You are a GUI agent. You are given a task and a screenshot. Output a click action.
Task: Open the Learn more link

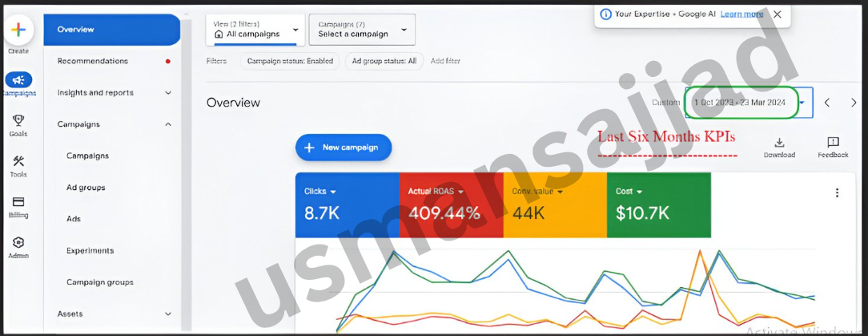[x=741, y=14]
